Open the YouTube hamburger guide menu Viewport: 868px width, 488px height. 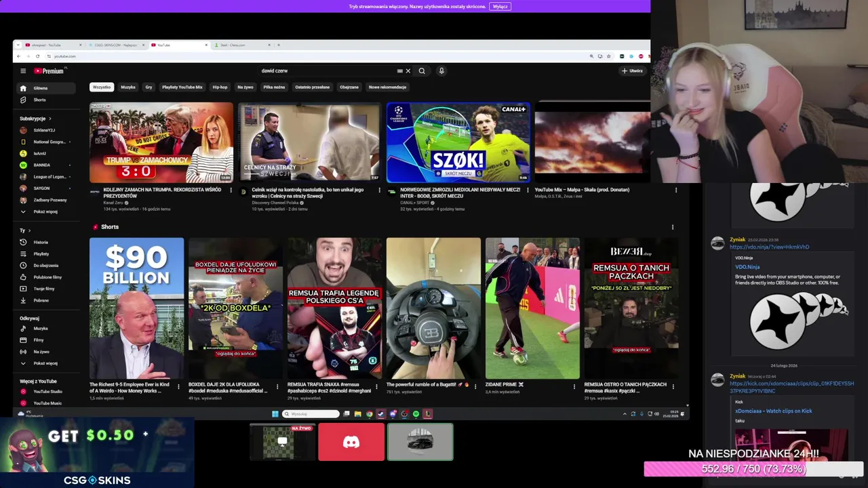pos(23,70)
